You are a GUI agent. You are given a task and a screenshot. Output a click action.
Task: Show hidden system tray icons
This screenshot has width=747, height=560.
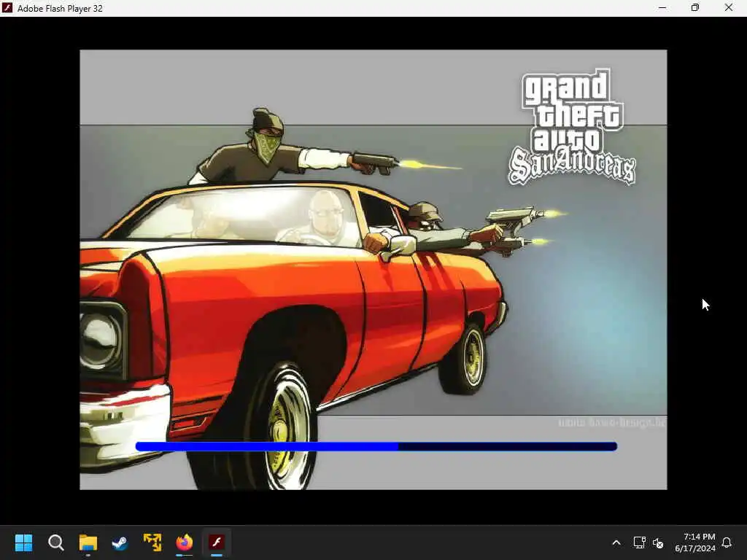(616, 542)
